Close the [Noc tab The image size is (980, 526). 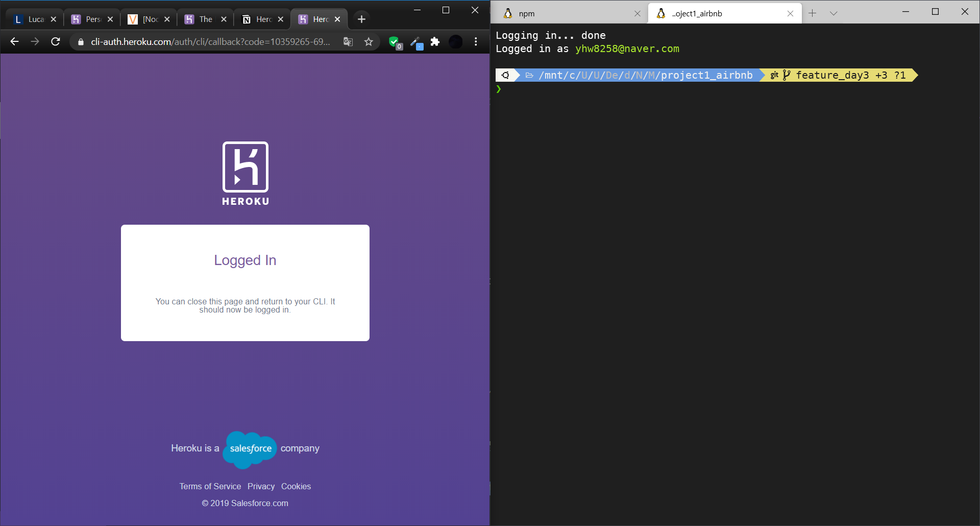[167, 19]
